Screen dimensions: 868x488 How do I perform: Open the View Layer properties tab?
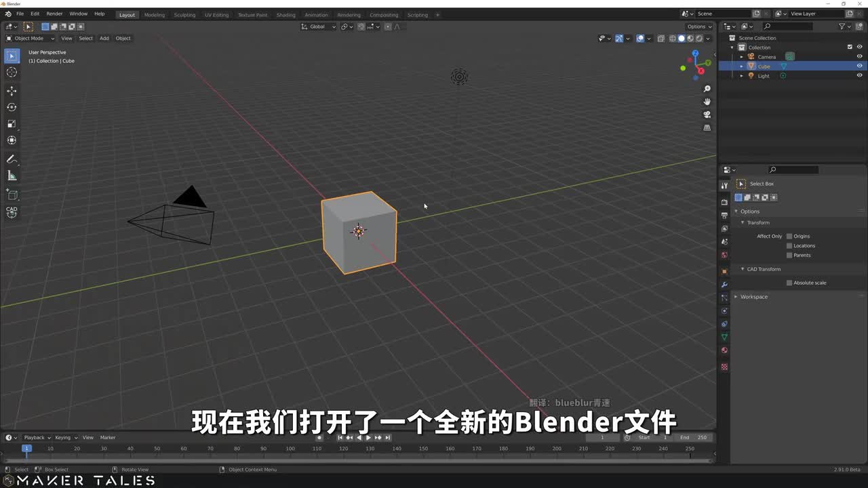(x=724, y=228)
